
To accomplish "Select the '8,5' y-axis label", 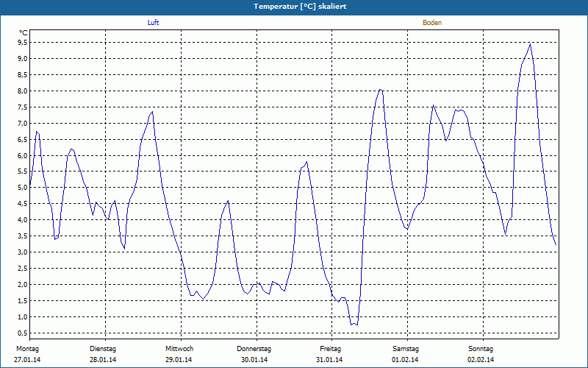I will pos(22,75).
